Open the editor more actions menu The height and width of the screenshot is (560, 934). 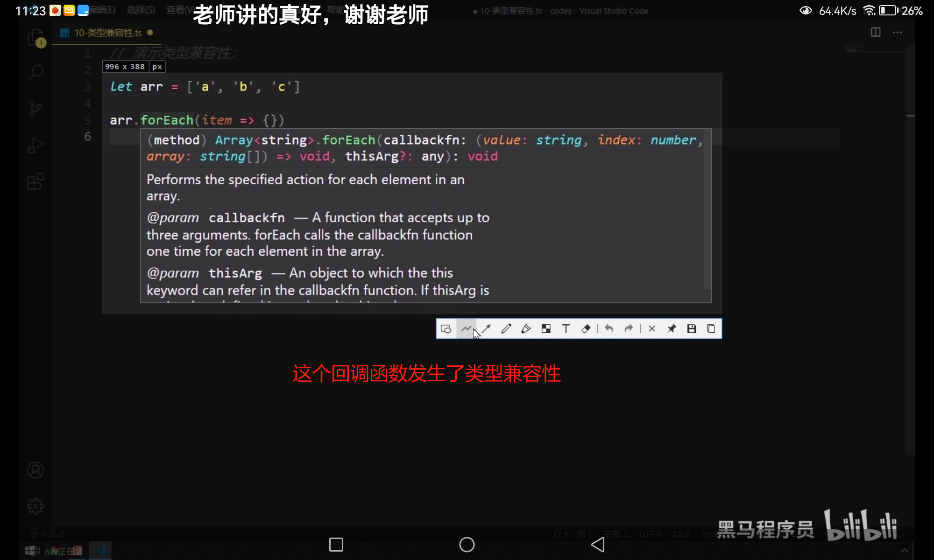pyautogui.click(x=897, y=32)
